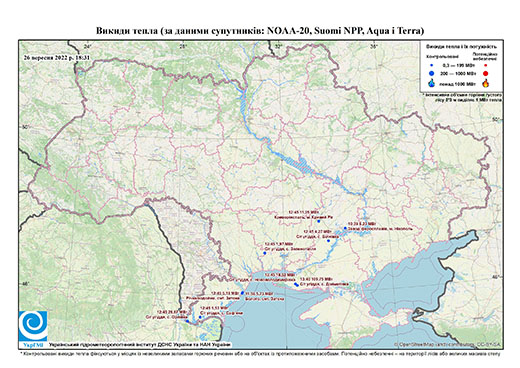
Task: Select the large red circle legend icon
Action: 486,73
